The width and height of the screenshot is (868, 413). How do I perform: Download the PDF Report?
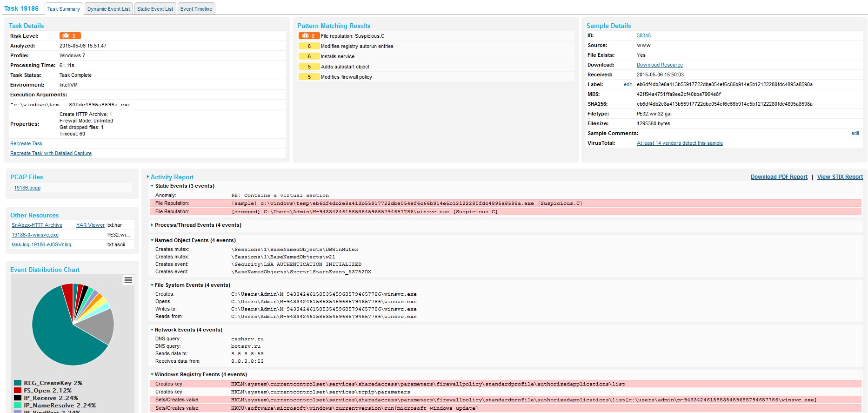click(x=779, y=177)
